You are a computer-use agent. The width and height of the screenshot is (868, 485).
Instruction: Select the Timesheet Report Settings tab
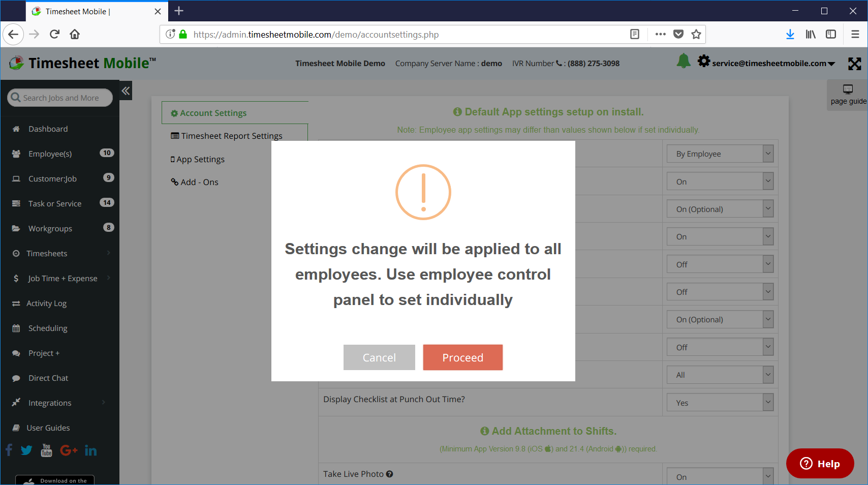[x=227, y=136]
